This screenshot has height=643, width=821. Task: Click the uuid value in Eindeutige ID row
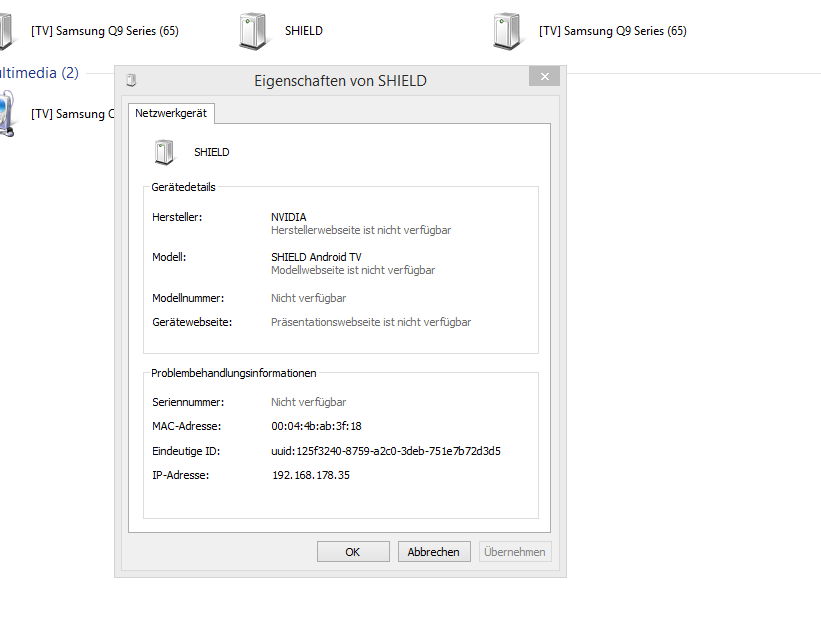click(x=386, y=451)
